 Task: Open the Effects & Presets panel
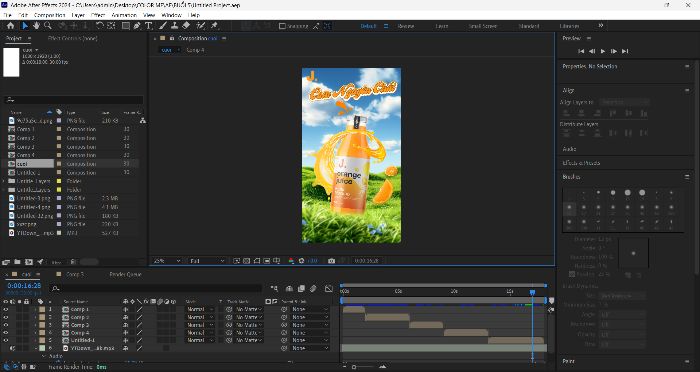pos(581,163)
